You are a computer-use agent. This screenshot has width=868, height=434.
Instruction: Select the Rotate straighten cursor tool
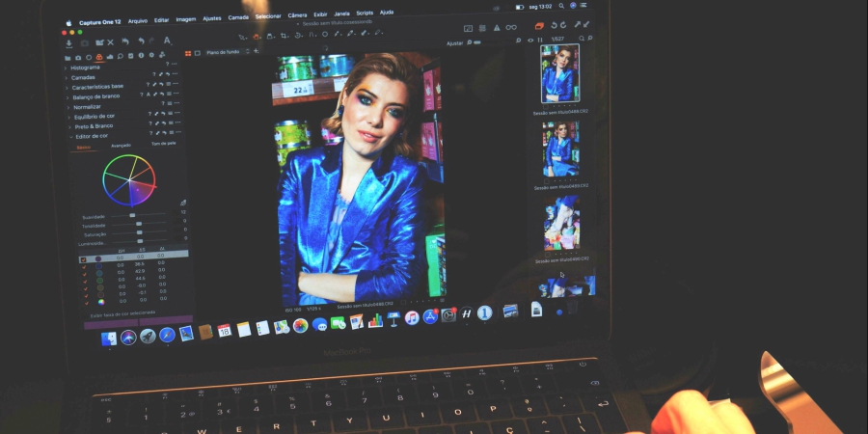(x=298, y=35)
